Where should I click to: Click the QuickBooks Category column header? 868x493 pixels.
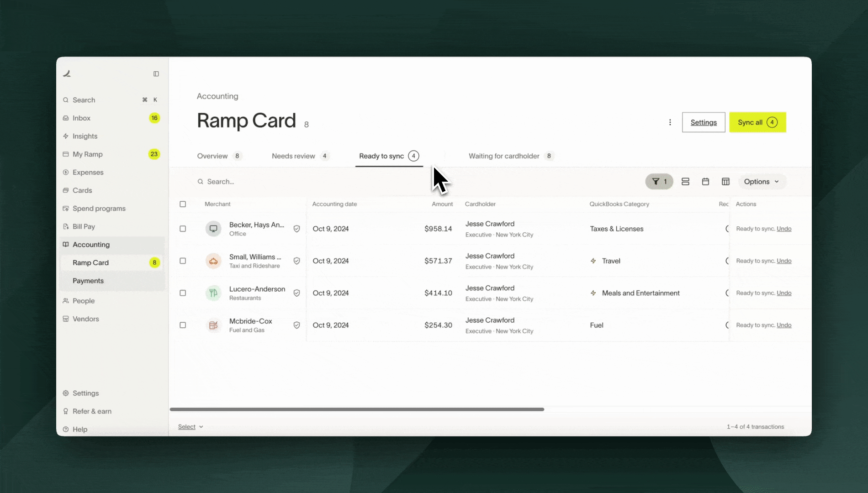point(619,204)
